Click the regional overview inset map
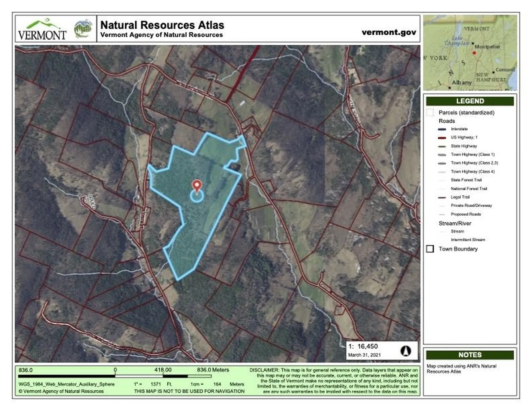 pos(470,53)
